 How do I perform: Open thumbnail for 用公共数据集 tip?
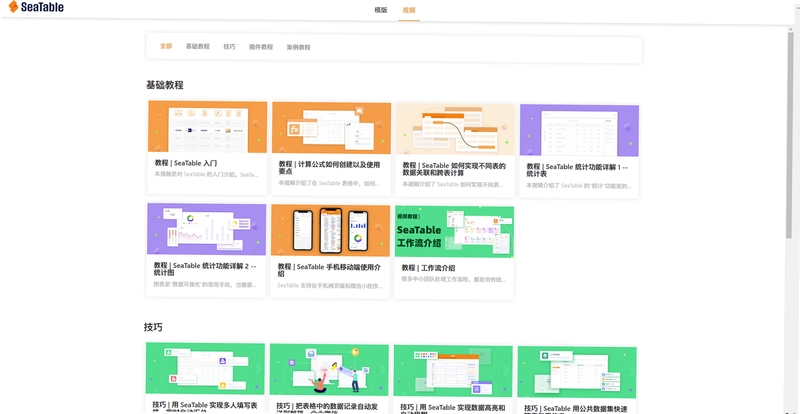tap(577, 372)
